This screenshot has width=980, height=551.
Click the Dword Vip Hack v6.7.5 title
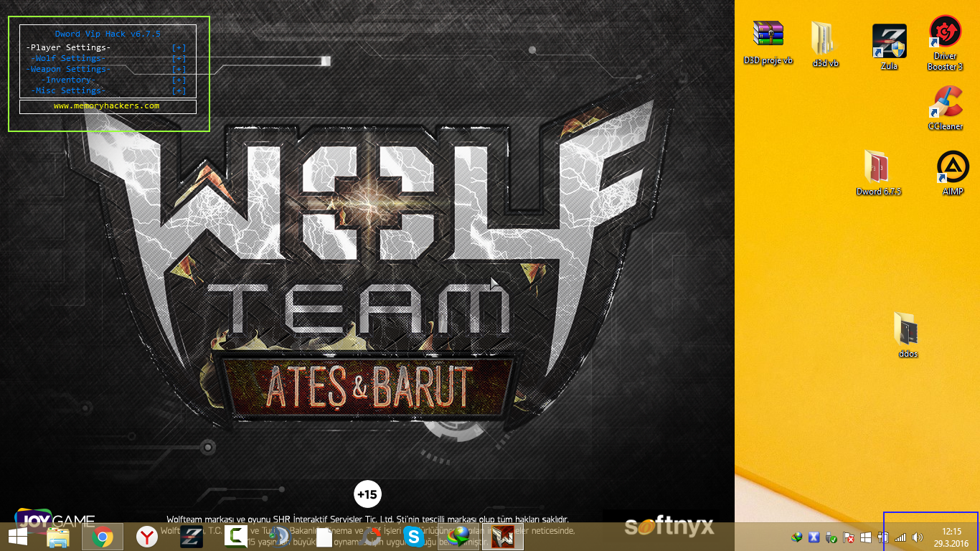[108, 34]
